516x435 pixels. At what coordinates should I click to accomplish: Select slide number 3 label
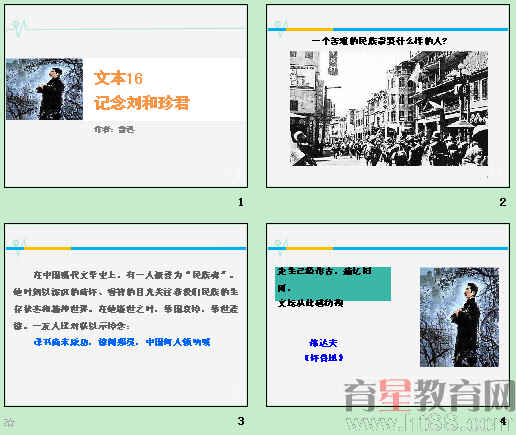241,421
